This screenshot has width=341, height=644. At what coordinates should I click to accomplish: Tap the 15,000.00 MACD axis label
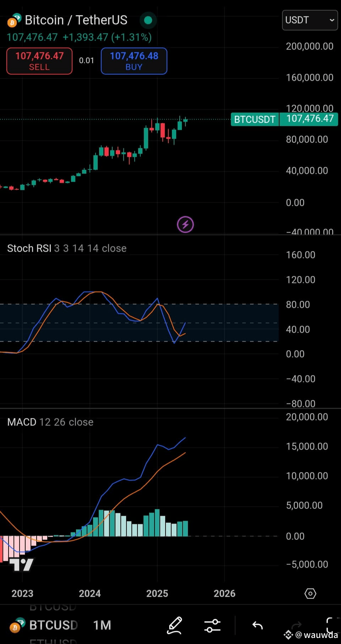(x=307, y=446)
